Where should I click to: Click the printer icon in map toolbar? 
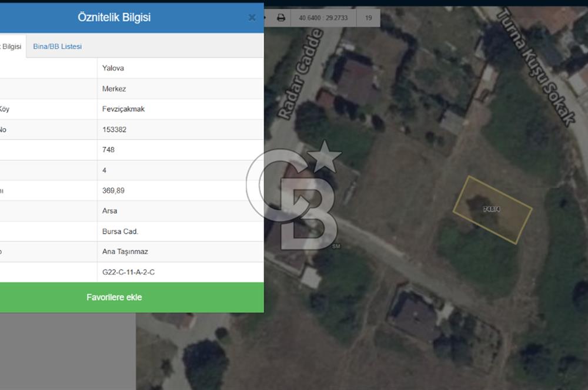(281, 18)
